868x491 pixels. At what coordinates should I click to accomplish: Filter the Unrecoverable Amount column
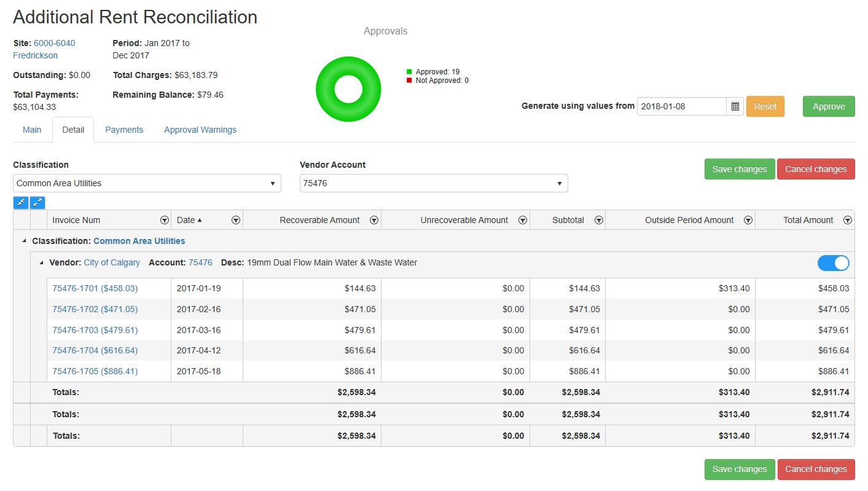pos(523,220)
